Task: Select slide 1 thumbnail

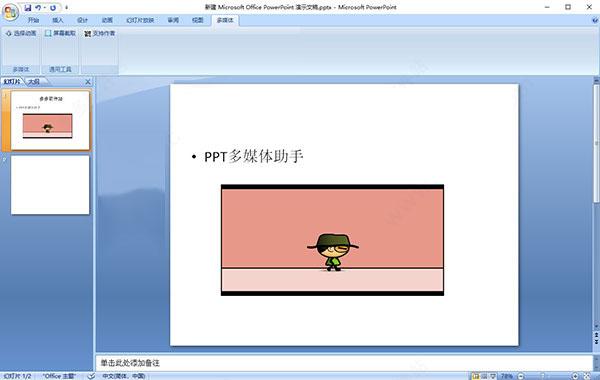Action: tap(50, 120)
